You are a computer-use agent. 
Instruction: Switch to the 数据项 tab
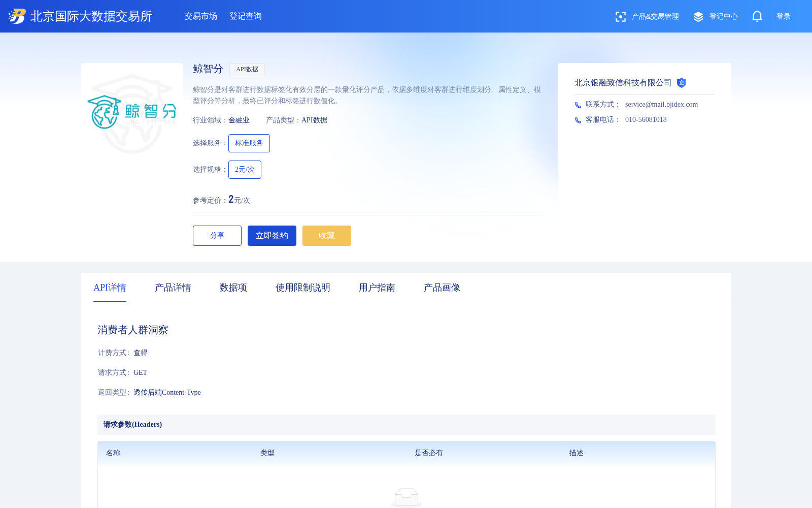click(x=233, y=288)
